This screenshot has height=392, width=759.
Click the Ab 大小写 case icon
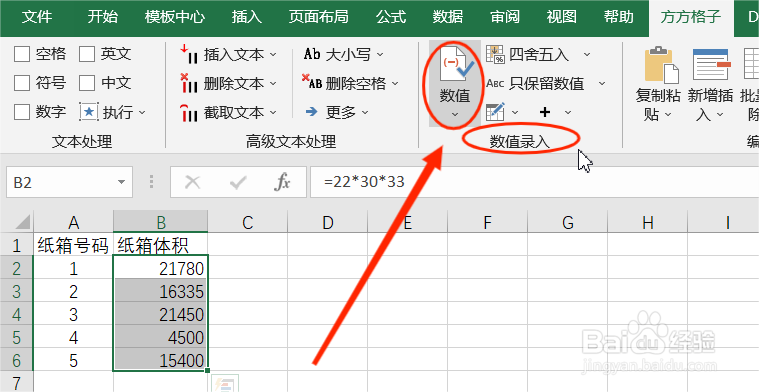[312, 54]
